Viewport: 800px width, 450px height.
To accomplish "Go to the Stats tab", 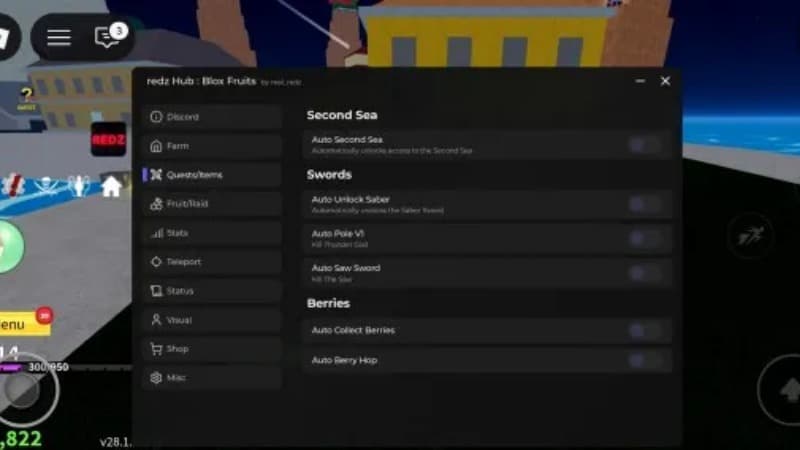I will pos(212,233).
